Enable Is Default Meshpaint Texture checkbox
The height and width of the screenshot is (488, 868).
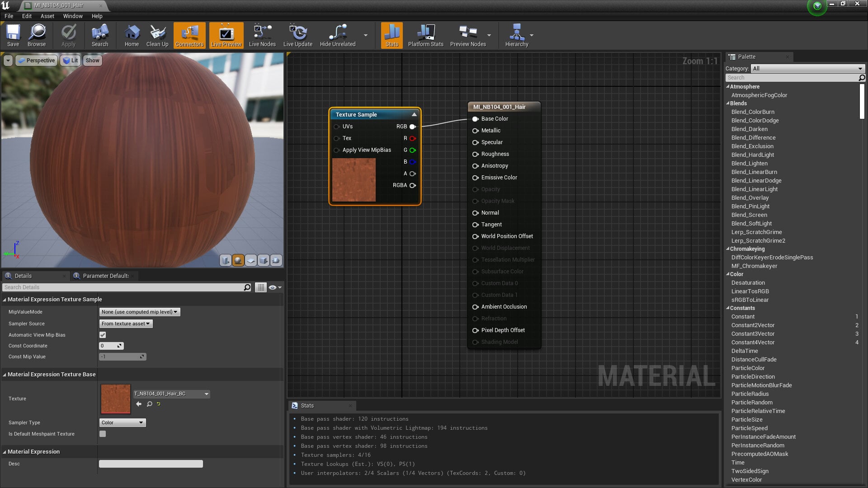[x=103, y=434]
